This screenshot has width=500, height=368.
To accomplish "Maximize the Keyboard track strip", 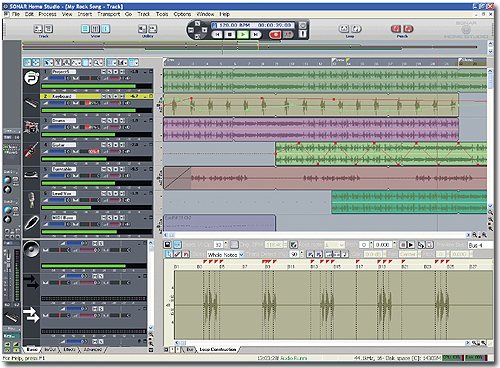I will click(x=151, y=96).
